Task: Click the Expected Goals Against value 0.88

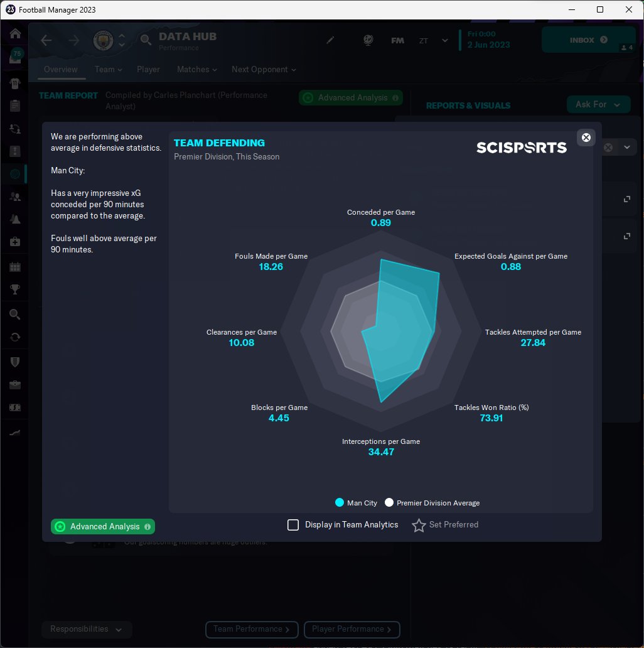Action: tap(511, 267)
